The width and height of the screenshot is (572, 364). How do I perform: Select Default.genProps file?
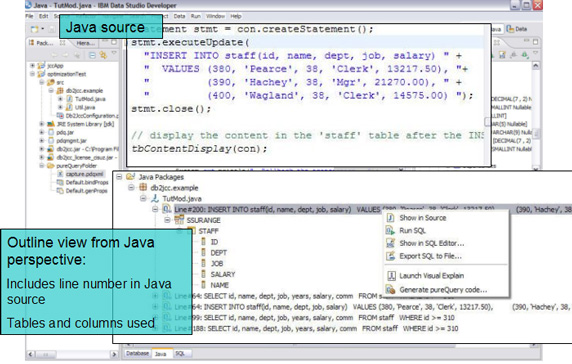tap(86, 191)
